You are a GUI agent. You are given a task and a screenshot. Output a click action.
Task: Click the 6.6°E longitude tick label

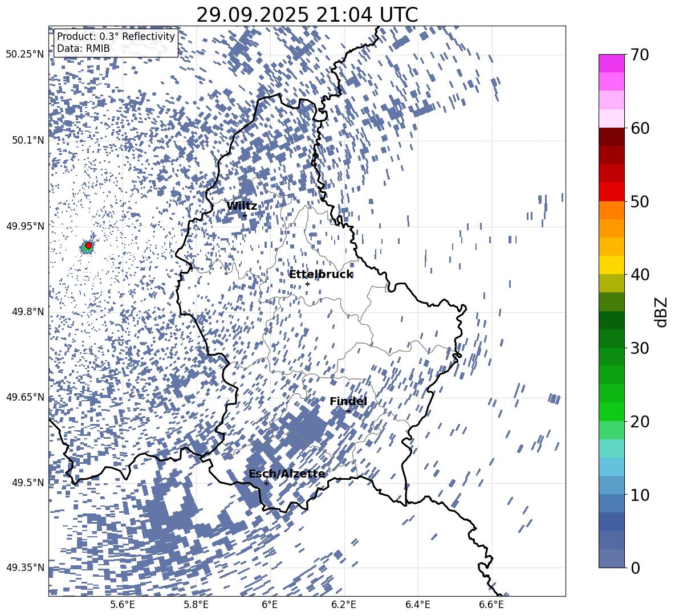[491, 605]
